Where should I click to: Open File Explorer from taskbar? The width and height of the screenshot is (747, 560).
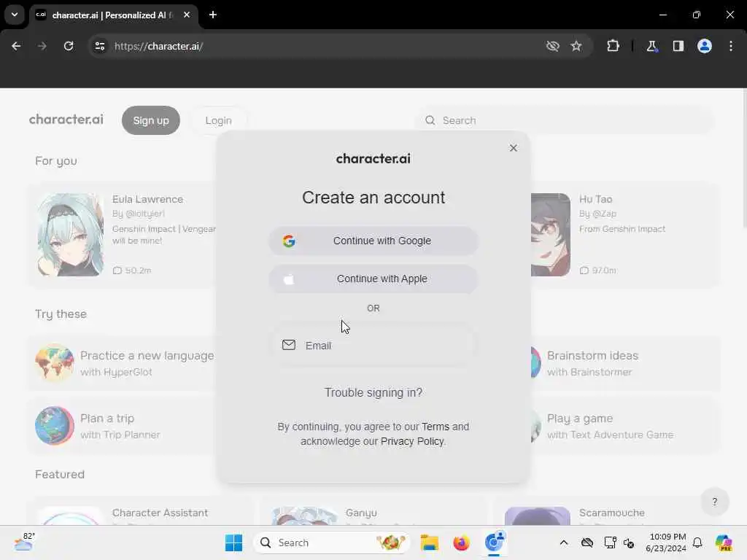429,542
